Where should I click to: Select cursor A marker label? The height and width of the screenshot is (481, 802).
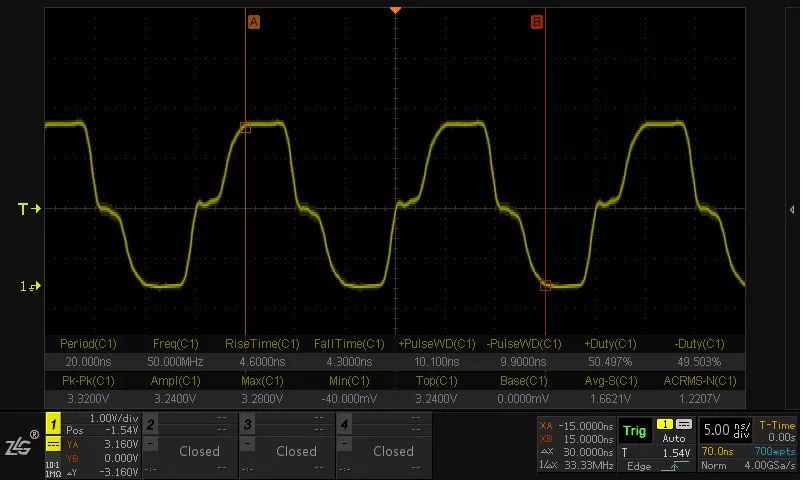click(x=254, y=22)
